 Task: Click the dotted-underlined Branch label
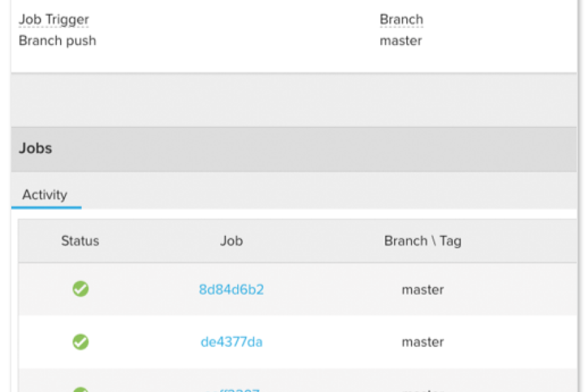coord(401,20)
